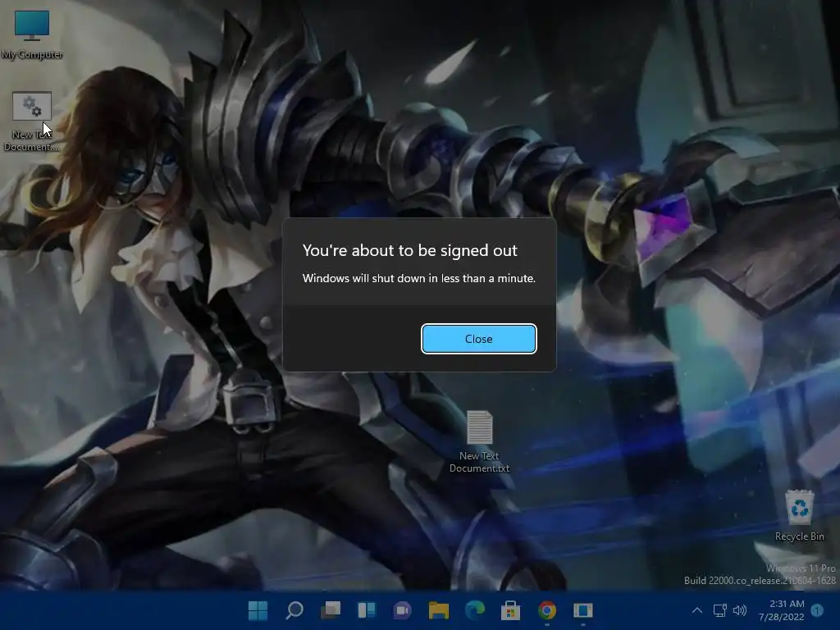The image size is (840, 630).
Task: Open the clock and calendar flyout
Action: (x=781, y=610)
